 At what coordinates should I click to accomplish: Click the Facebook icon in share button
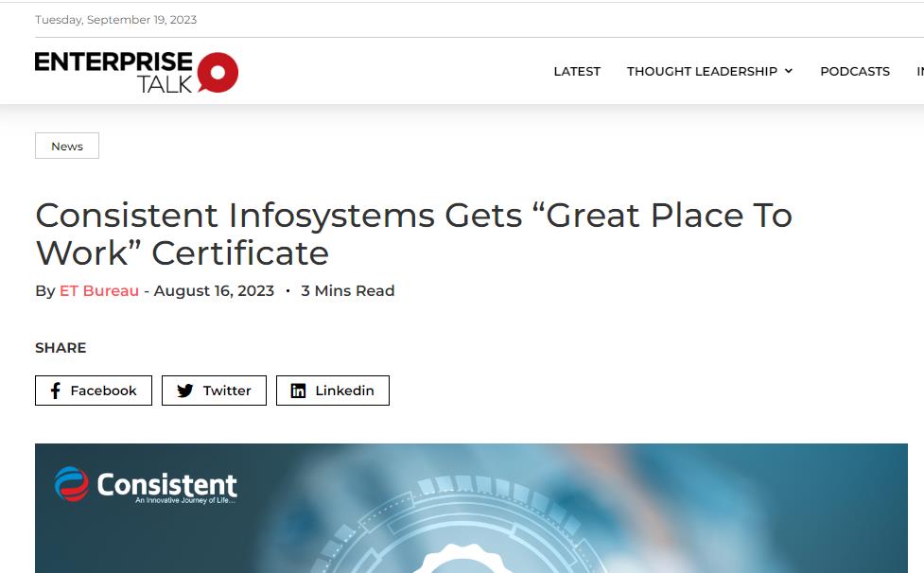(56, 391)
